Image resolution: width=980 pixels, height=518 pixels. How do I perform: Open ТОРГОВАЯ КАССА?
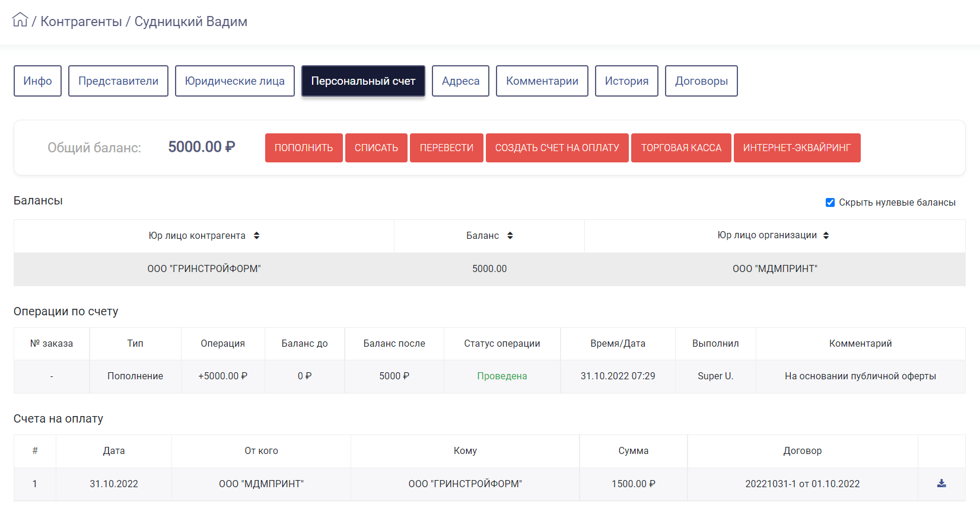tap(681, 148)
